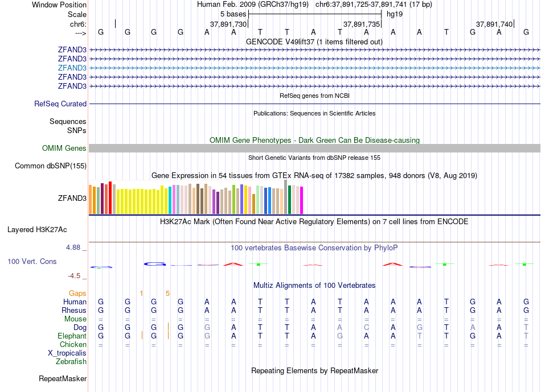Click the orange gap count '5' in the Gaps row
The width and height of the screenshot is (541, 392).
pos(167,294)
